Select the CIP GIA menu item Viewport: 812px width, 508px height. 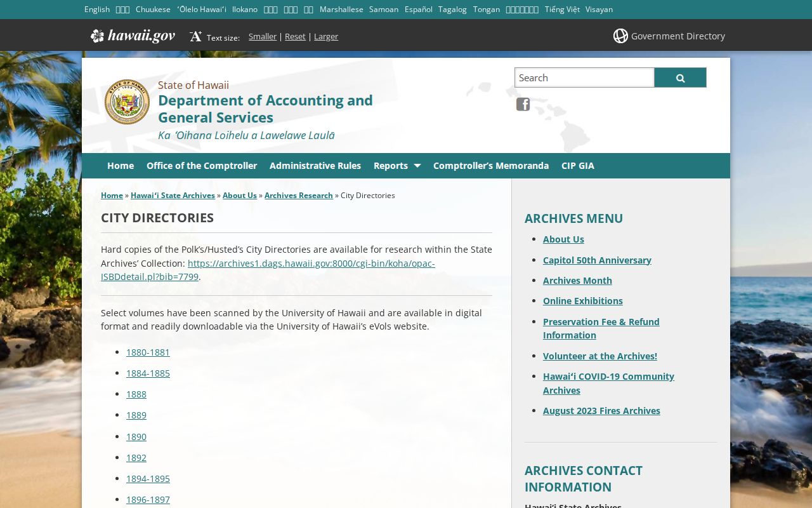[578, 166]
